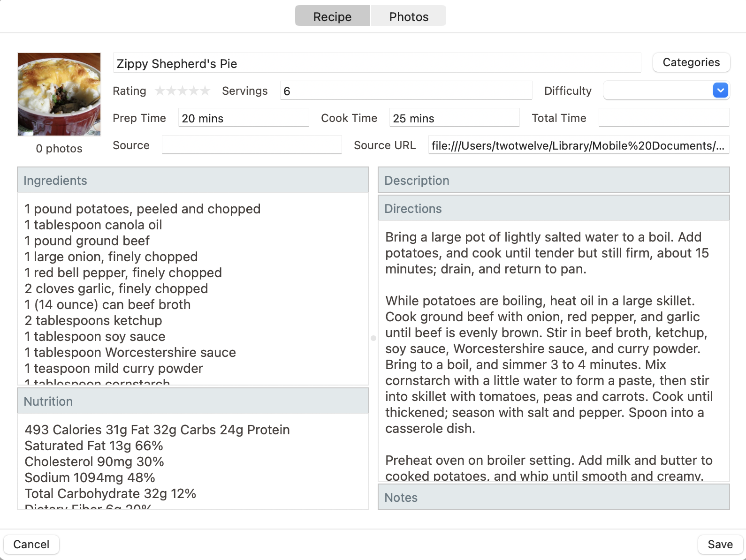
Task: Select the Recipe tab
Action: 332,16
